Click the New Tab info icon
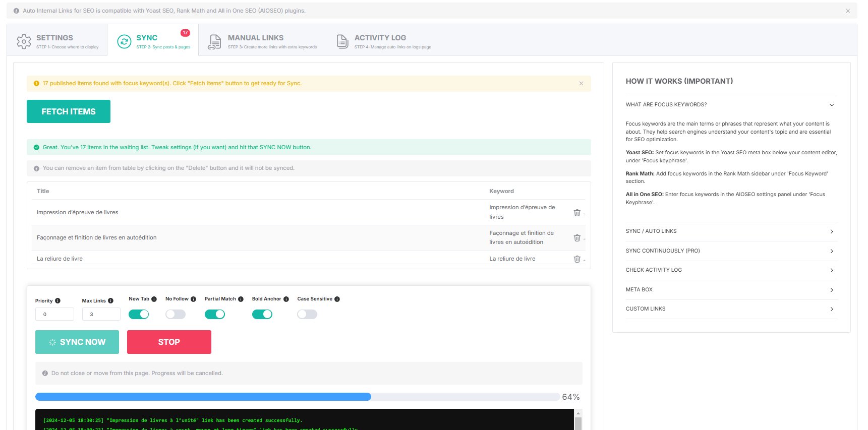The image size is (868, 430). click(154, 299)
